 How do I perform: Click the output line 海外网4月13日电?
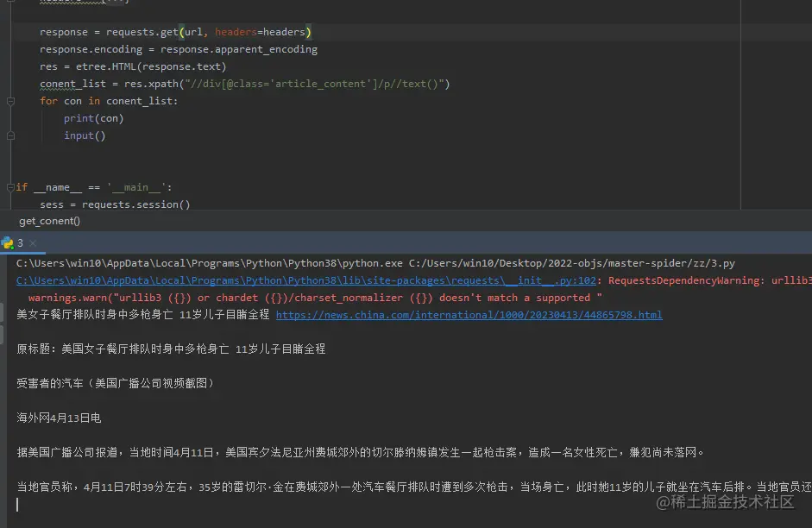(x=59, y=418)
